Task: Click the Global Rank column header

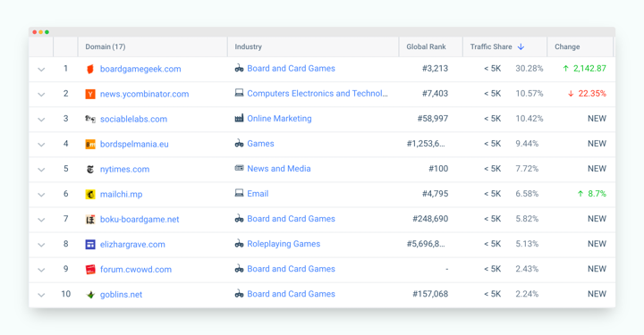Action: tap(426, 46)
